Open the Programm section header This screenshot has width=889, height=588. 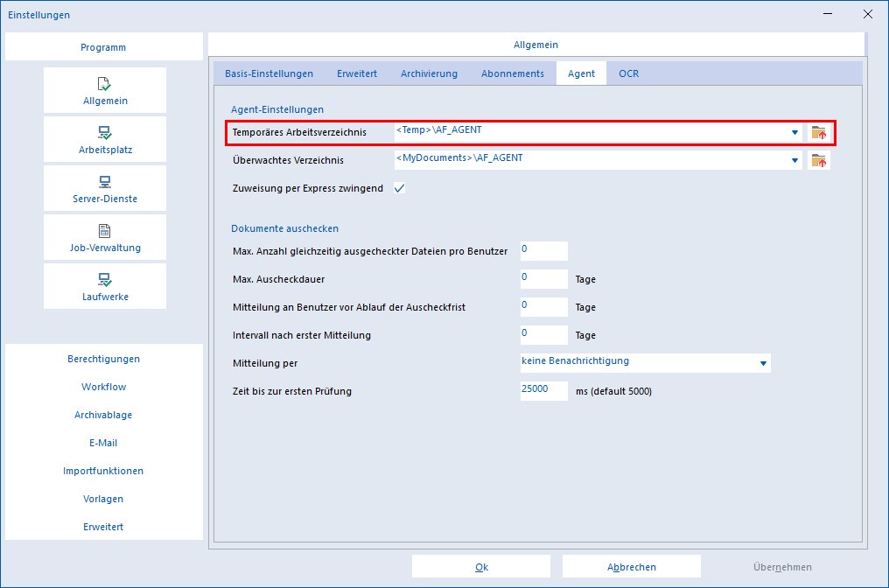(x=104, y=47)
